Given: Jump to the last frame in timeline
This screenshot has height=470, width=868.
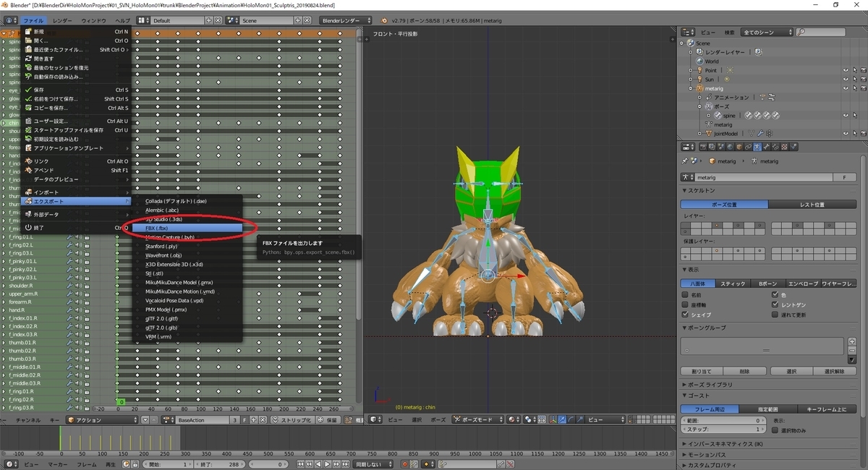Looking at the screenshot, I should pos(346,463).
